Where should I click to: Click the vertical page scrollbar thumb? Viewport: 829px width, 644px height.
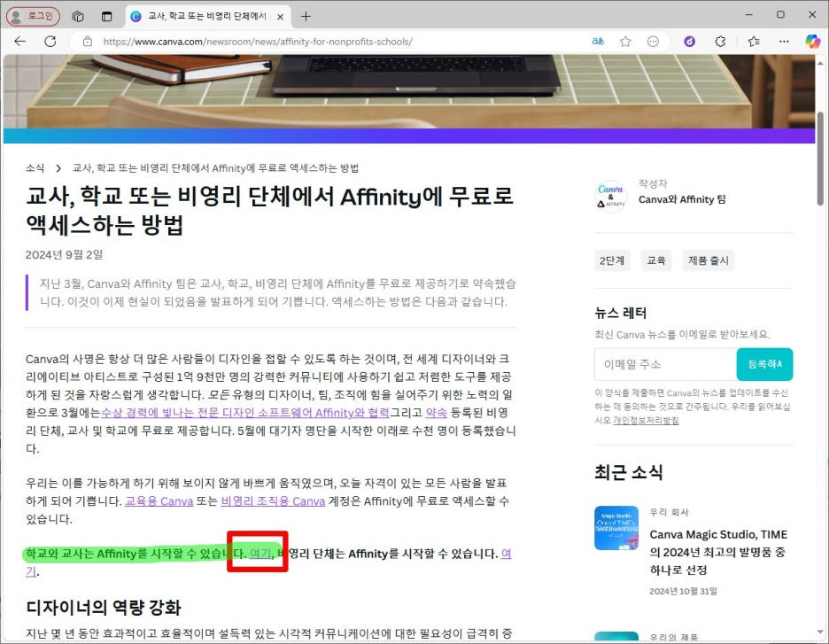pos(820,159)
